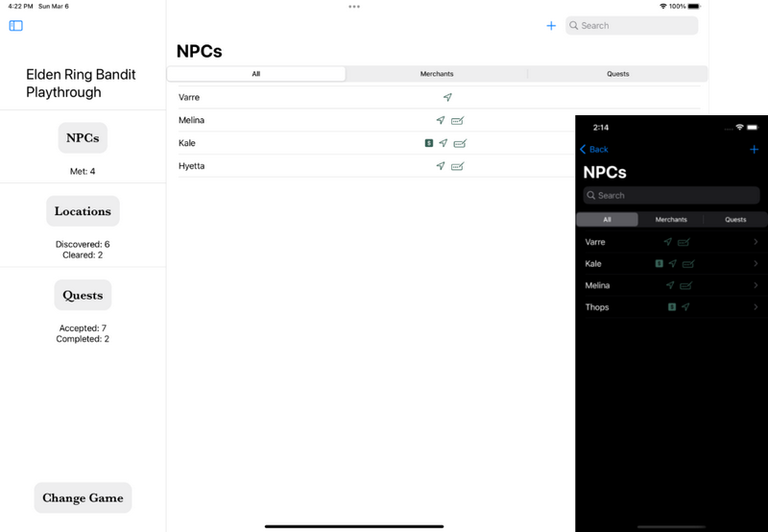
Task: Click the 'Cleared: 2' text
Action: [83, 254]
